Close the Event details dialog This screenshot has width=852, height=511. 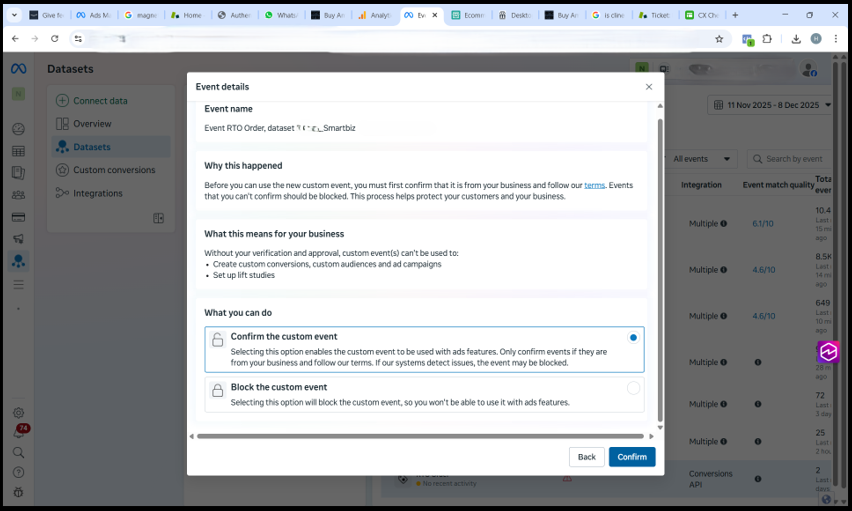pyautogui.click(x=649, y=87)
